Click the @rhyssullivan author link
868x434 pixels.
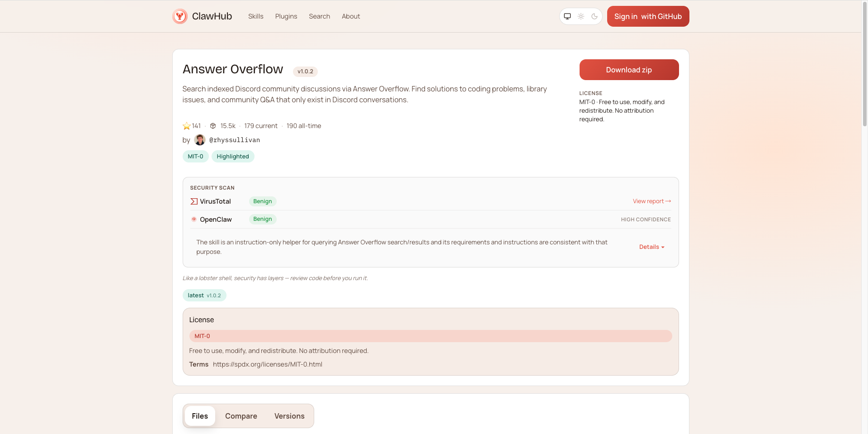235,140
